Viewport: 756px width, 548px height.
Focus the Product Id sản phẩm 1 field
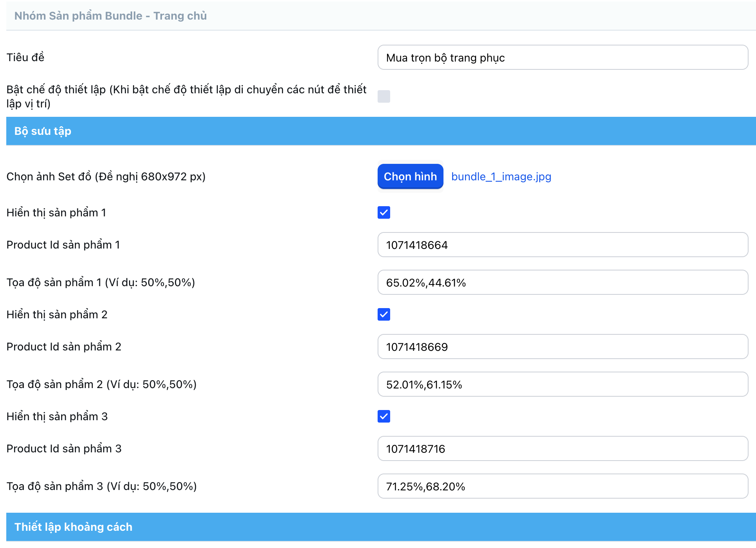click(x=562, y=245)
